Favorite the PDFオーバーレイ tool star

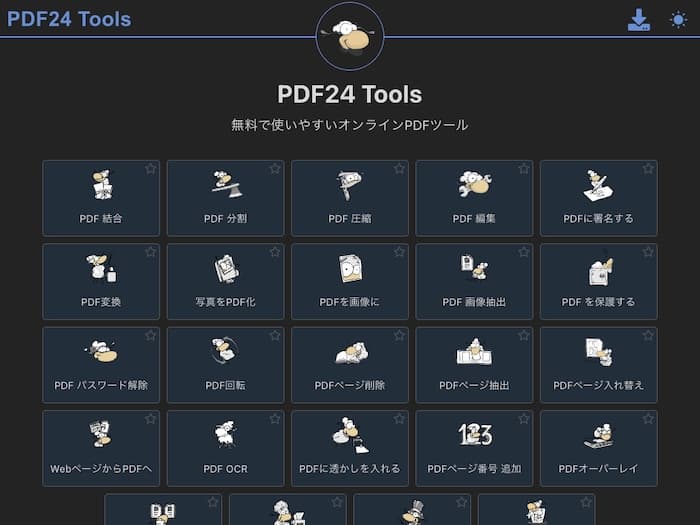point(648,419)
